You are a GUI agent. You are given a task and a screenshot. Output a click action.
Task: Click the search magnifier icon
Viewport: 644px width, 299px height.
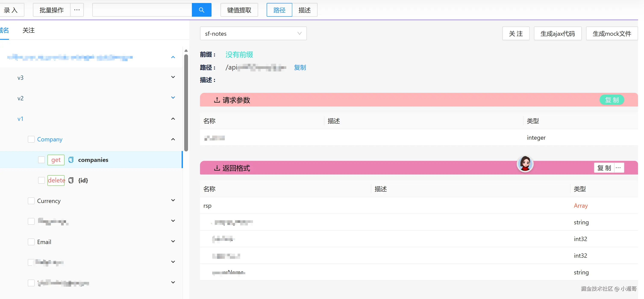point(201,10)
